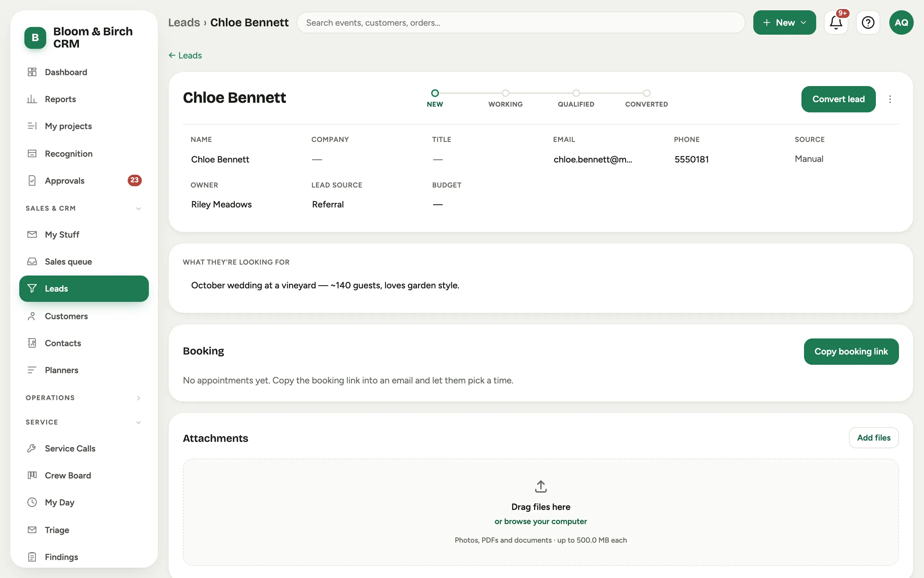The width and height of the screenshot is (924, 578).
Task: Click the Customers person icon
Action: (x=32, y=316)
